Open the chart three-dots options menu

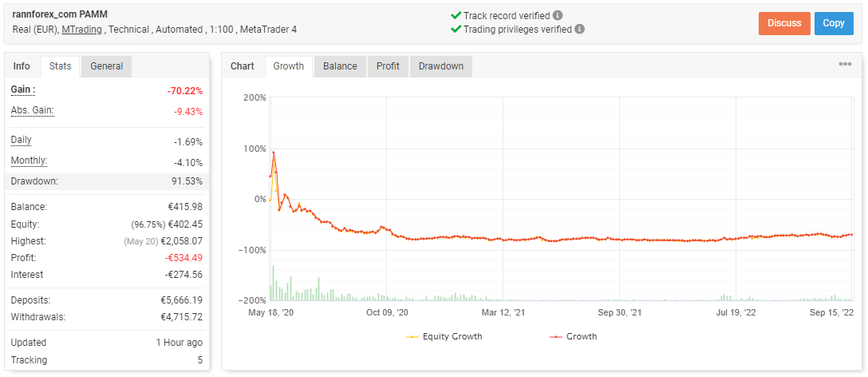coord(845,65)
